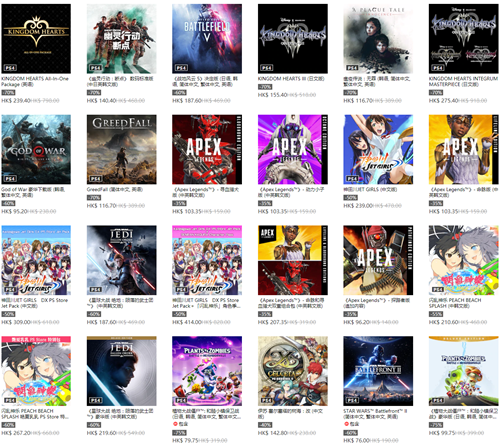Click the Apex Legends Pathfinder Edition cover
The width and height of the screenshot is (500, 446).
[378, 260]
